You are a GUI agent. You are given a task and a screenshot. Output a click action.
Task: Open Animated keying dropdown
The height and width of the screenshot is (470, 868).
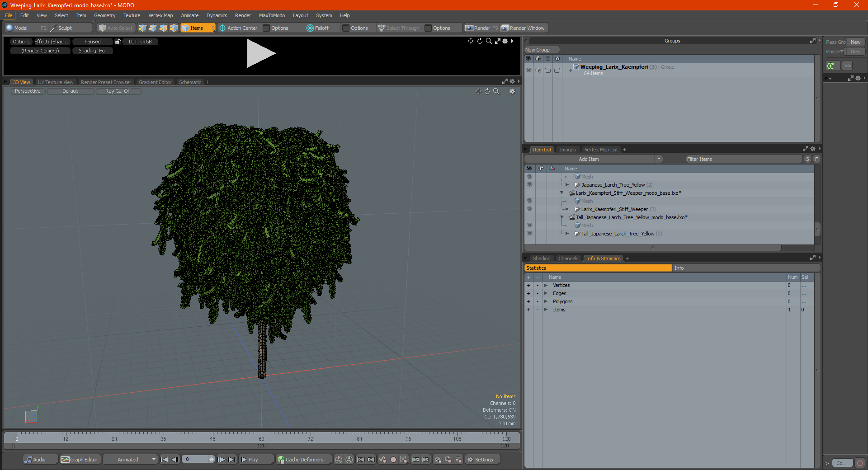[130, 460]
